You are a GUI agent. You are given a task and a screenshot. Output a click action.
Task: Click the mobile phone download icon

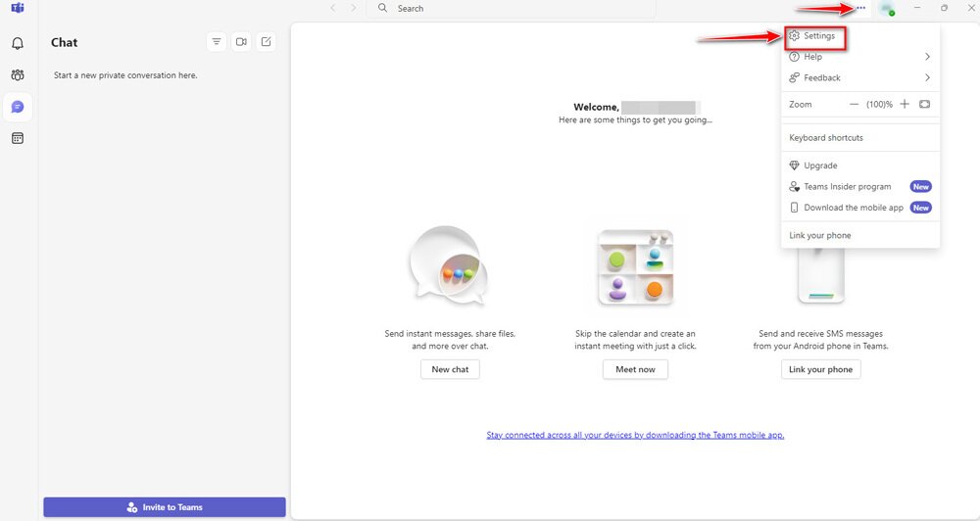pyautogui.click(x=795, y=208)
